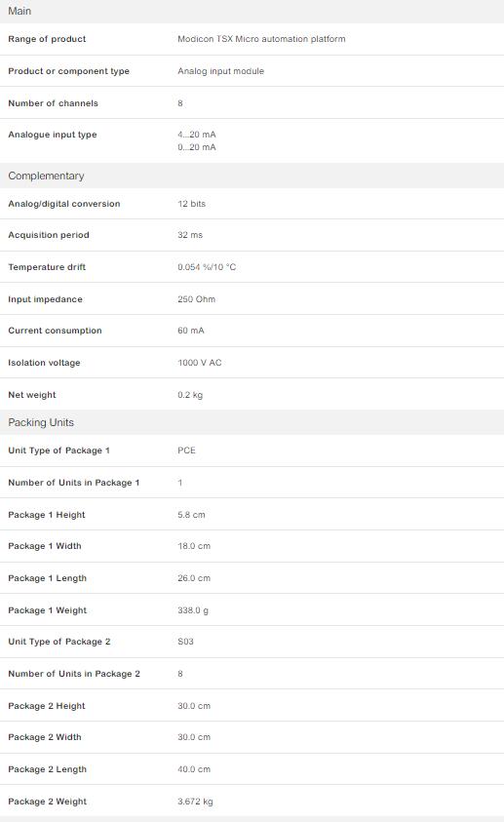Select the Net weight 0.2 kg value
Image resolution: width=504 pixels, height=822 pixels.
tap(190, 395)
